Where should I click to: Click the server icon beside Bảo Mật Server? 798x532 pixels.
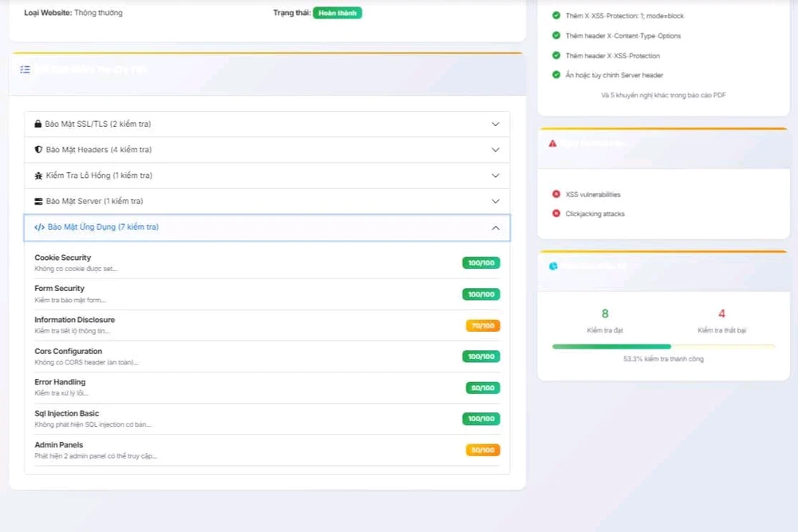point(38,202)
